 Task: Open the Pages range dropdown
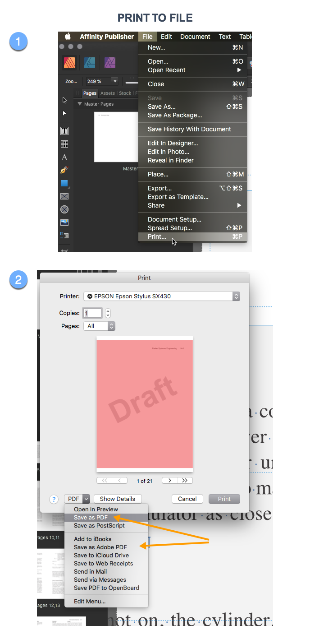(x=99, y=326)
